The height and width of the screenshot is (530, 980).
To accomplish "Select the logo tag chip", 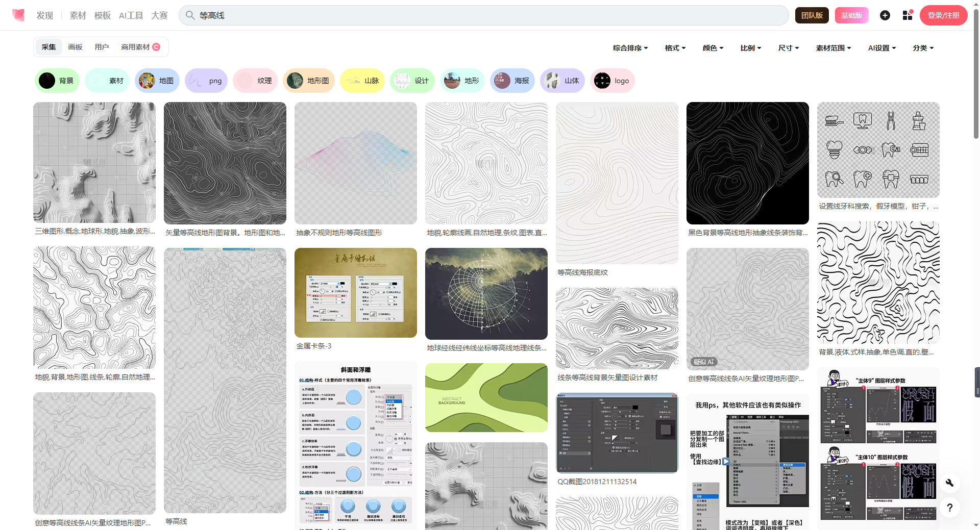I will 612,81.
